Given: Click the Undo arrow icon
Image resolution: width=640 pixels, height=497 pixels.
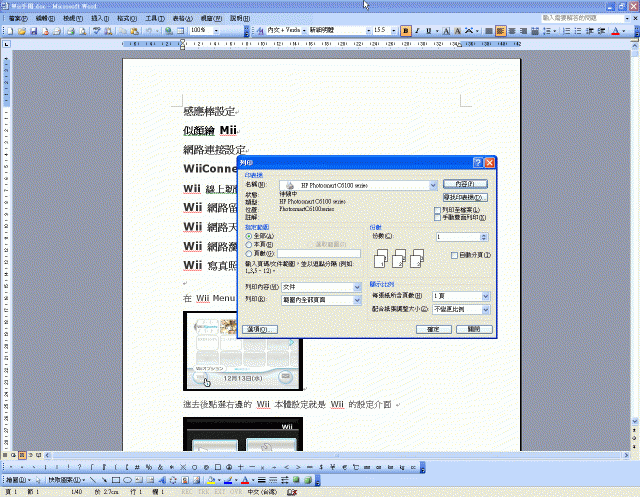Looking at the screenshot, I should [x=149, y=31].
